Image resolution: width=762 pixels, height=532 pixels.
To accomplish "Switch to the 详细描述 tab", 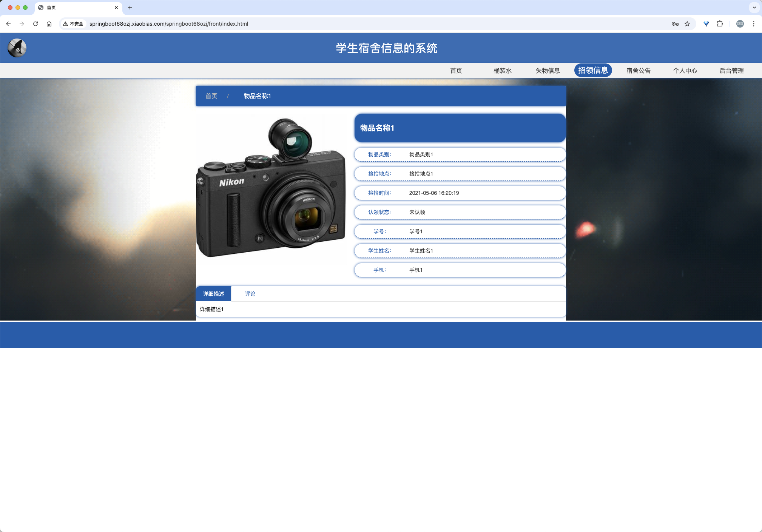I will [x=213, y=294].
